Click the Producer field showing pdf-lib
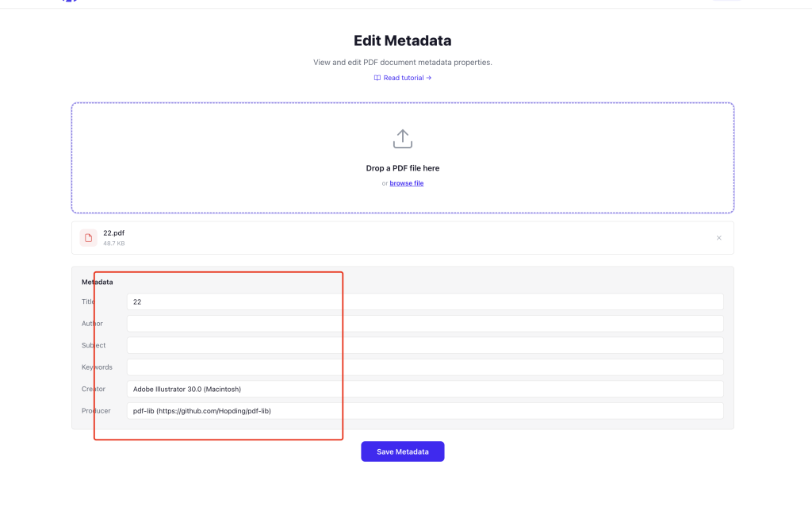 click(425, 410)
